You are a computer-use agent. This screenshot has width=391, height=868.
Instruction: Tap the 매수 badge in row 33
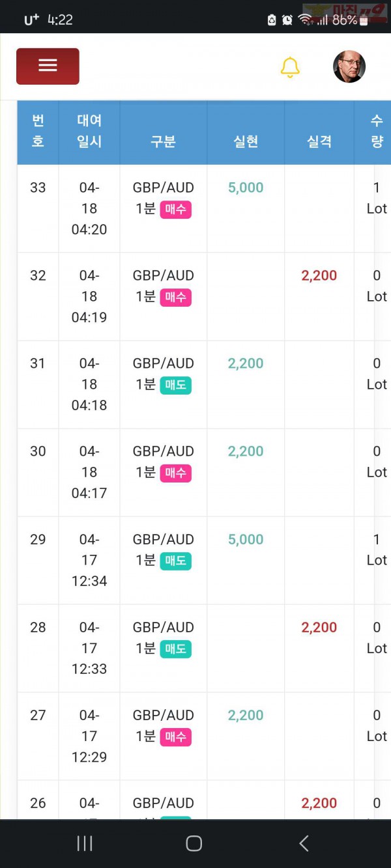(175, 210)
